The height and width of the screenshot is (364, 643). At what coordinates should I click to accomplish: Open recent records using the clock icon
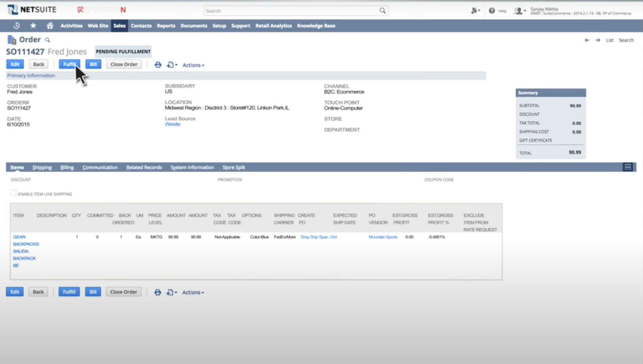coord(16,26)
